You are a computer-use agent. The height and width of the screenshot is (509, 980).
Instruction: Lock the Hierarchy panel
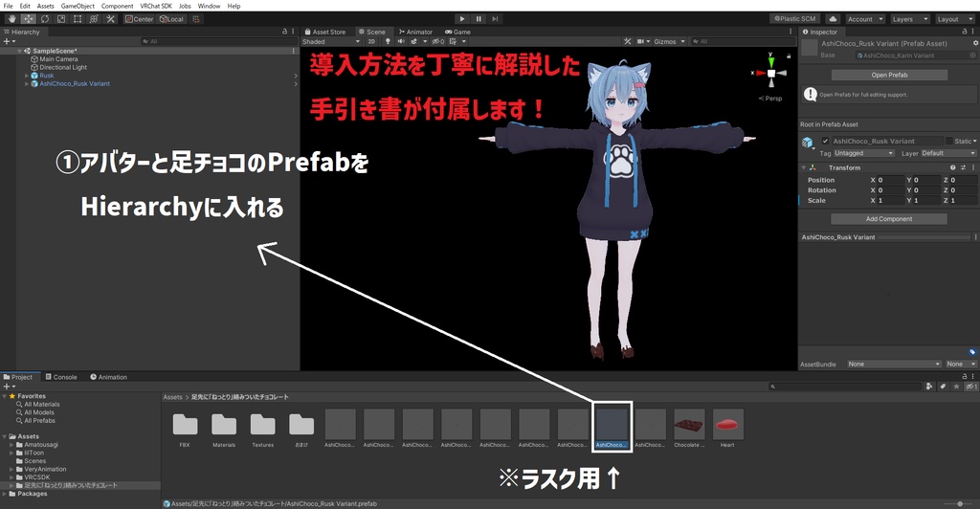point(284,32)
